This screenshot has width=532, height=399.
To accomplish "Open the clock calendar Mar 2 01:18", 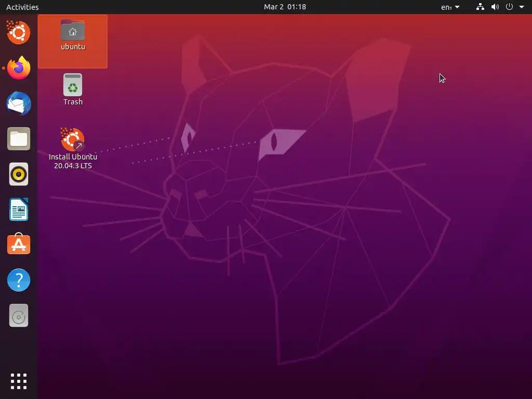I will 285,7.
